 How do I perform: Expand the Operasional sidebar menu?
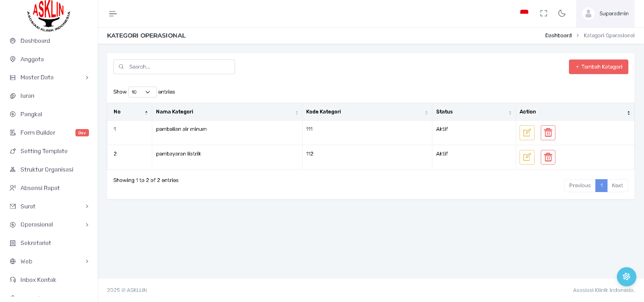[49, 225]
